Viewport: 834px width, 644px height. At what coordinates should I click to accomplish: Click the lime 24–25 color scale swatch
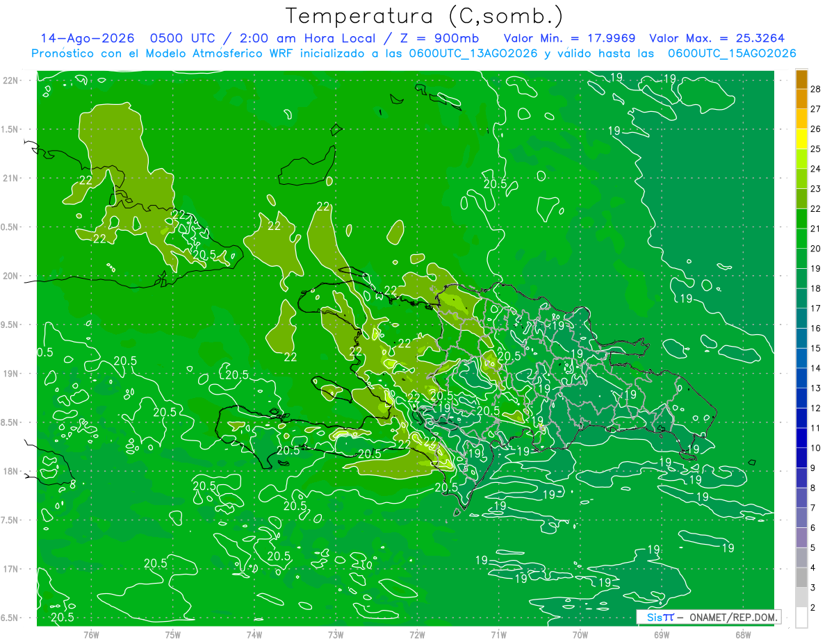801,158
